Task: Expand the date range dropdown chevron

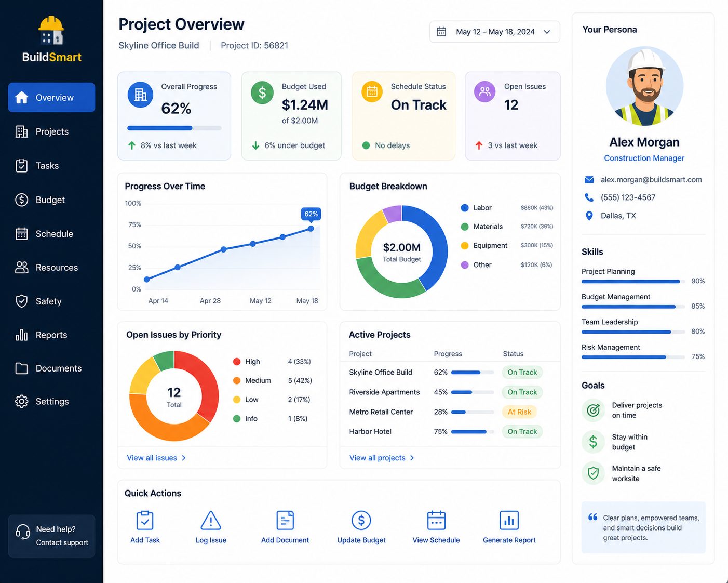Action: [547, 32]
